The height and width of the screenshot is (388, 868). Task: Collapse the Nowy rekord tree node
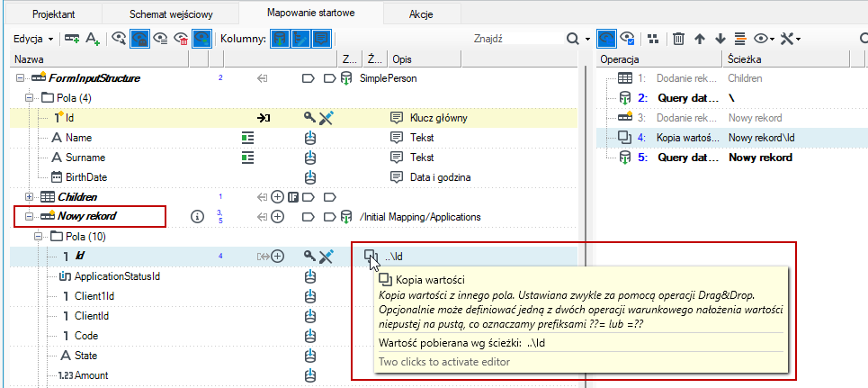point(30,216)
